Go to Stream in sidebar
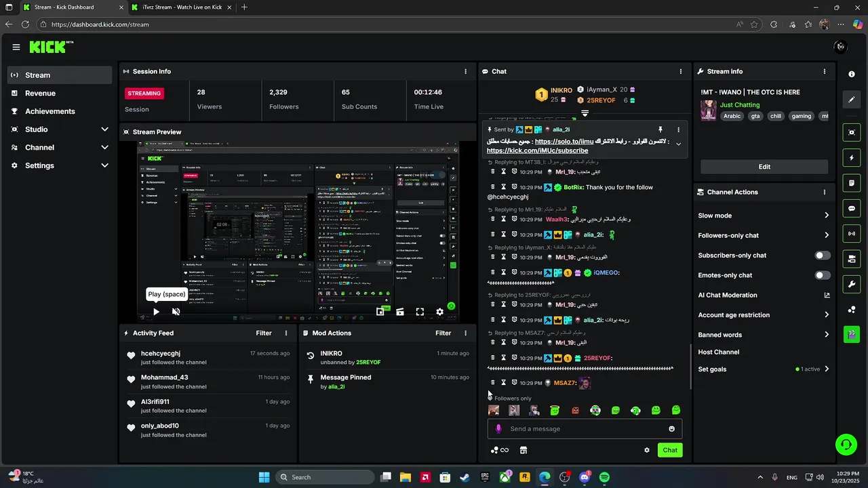Image resolution: width=868 pixels, height=488 pixels. click(60, 75)
